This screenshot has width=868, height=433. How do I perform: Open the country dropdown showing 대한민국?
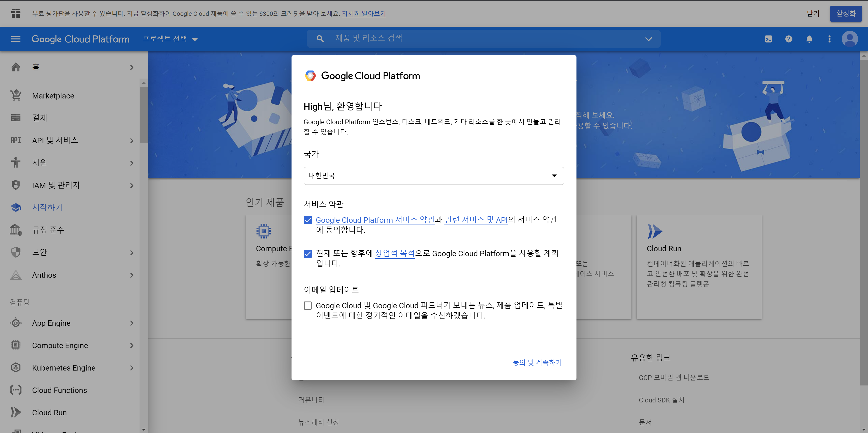(434, 176)
